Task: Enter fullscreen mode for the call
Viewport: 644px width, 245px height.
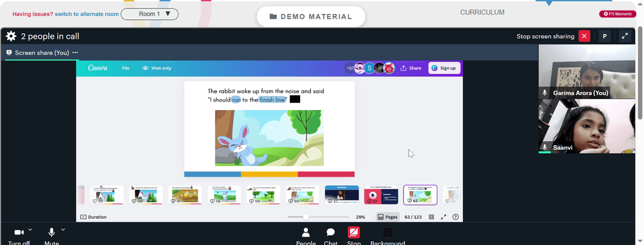Action: point(625,36)
